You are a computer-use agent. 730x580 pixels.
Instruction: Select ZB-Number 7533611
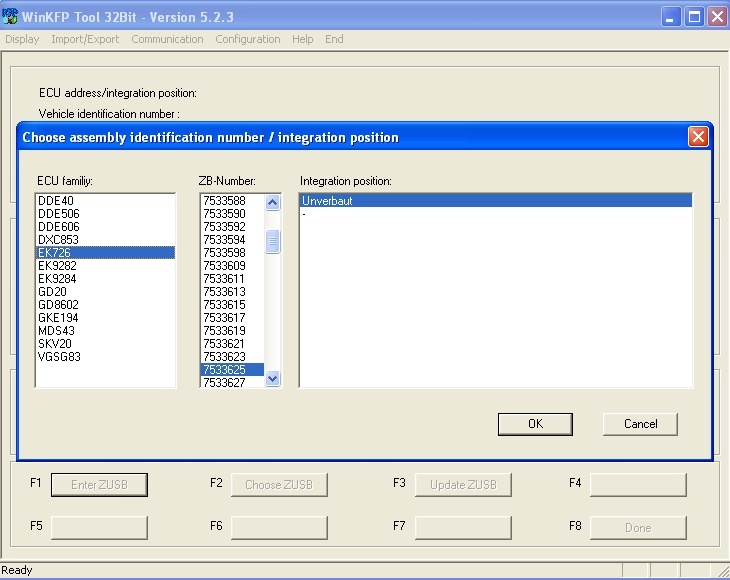tap(232, 279)
